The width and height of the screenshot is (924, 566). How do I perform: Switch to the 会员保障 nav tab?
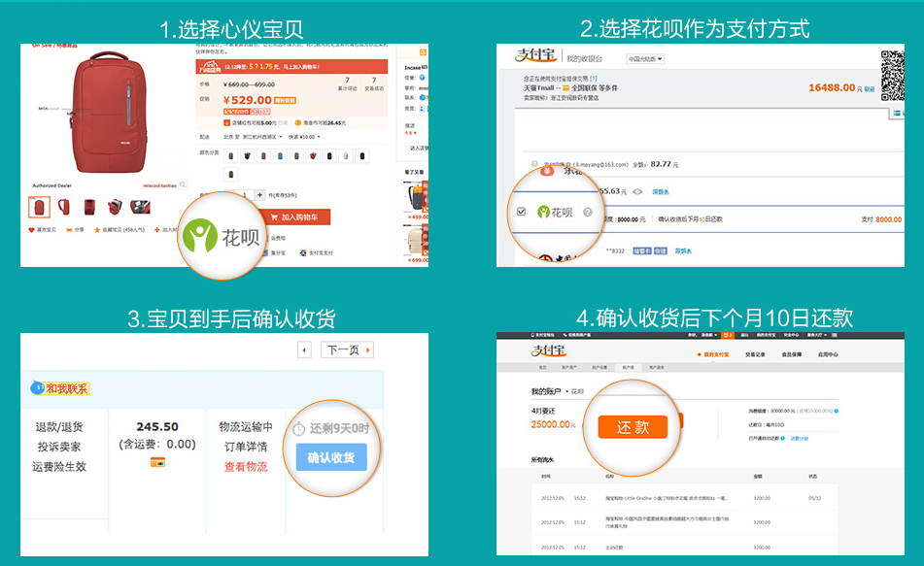(792, 354)
